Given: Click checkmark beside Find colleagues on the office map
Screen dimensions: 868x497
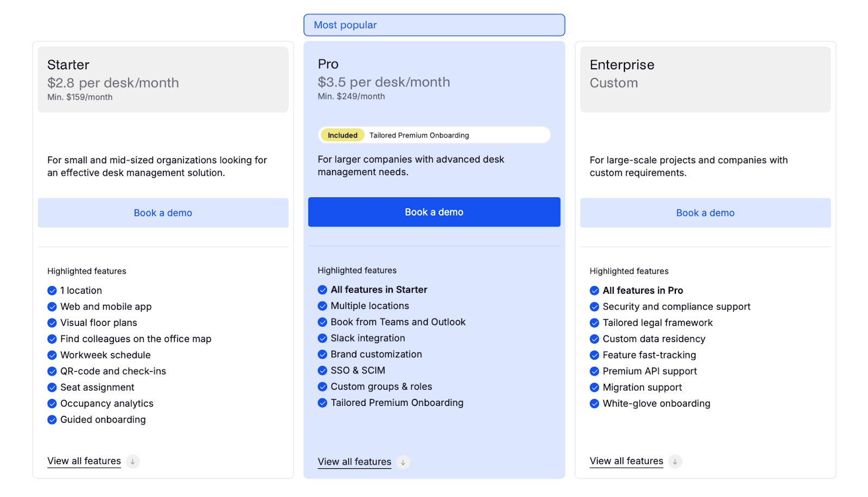Looking at the screenshot, I should pyautogui.click(x=52, y=339).
